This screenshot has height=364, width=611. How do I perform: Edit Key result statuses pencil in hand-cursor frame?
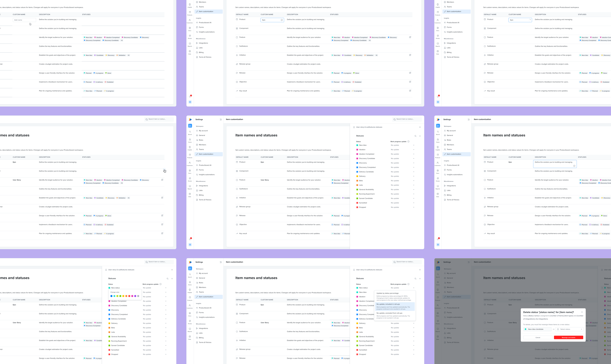(162, 233)
